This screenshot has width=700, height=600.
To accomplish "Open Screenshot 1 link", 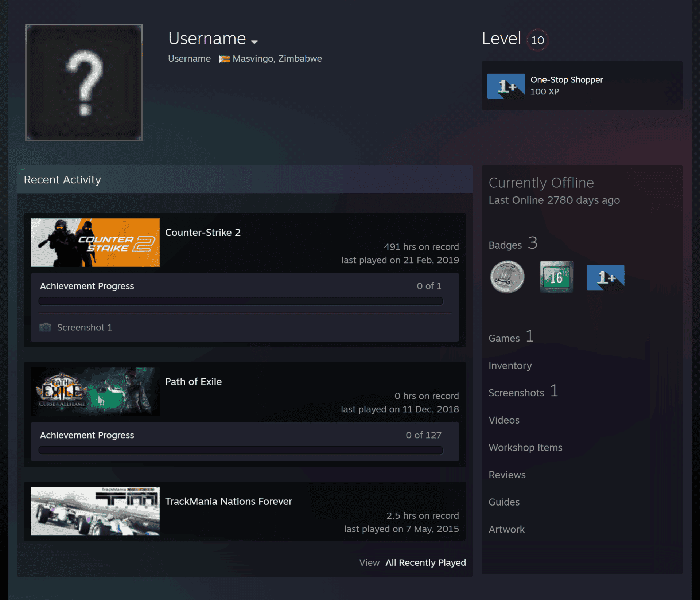I will coord(84,327).
